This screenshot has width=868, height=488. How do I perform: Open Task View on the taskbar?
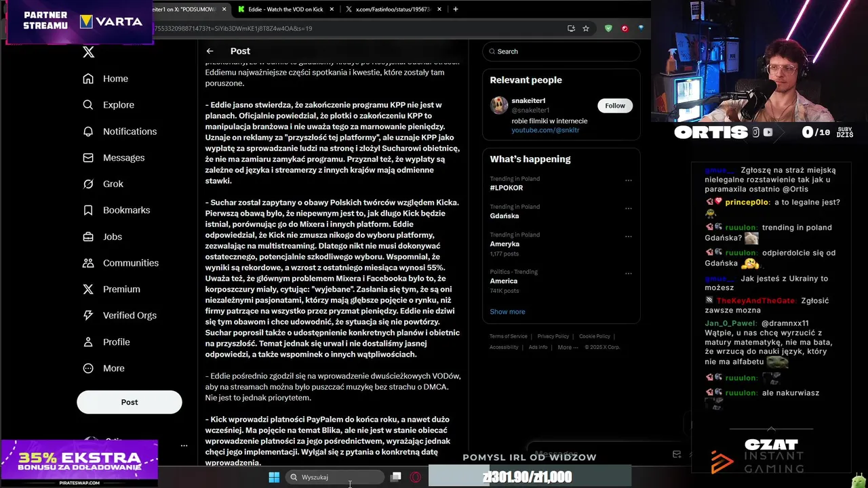click(396, 477)
